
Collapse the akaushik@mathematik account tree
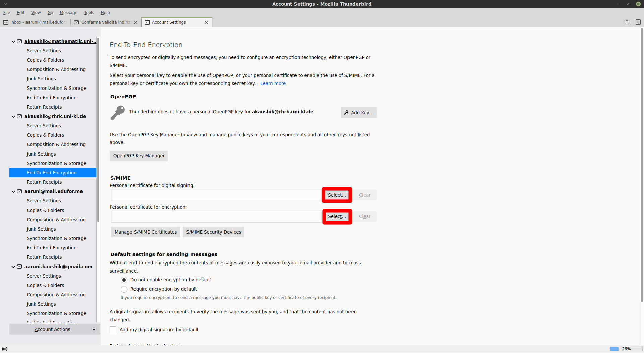click(x=13, y=41)
